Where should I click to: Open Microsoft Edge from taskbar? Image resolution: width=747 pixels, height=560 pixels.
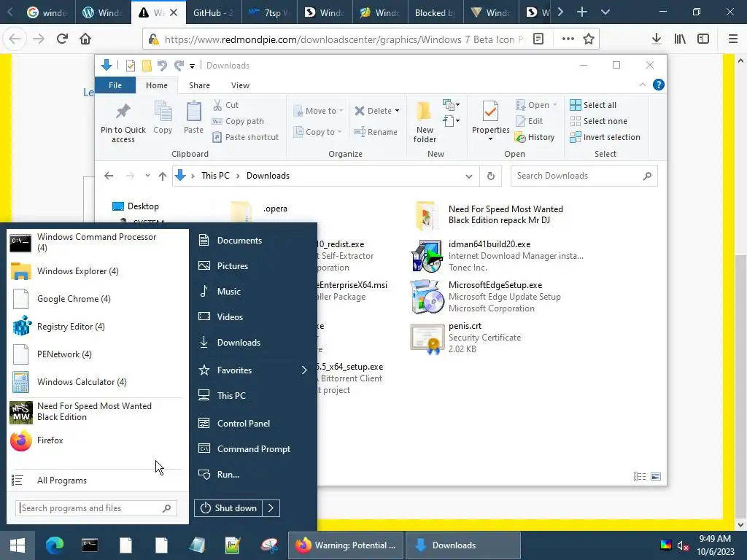click(x=54, y=545)
